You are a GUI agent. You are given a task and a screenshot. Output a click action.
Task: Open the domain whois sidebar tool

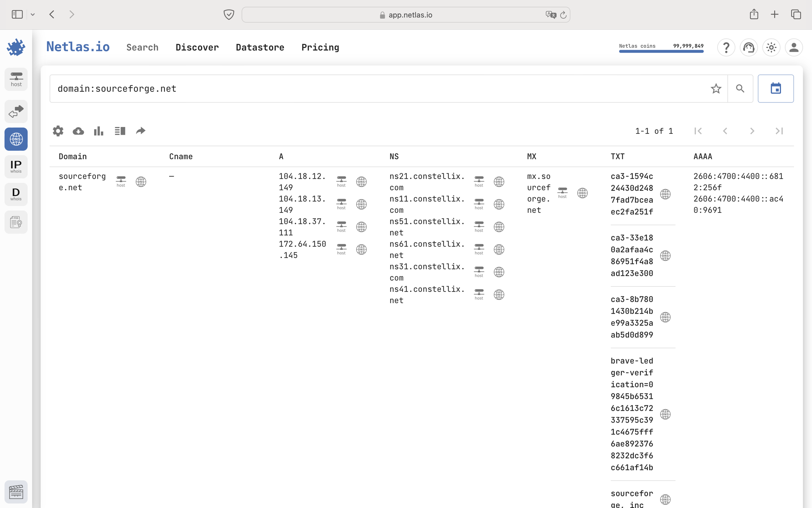[16, 194]
